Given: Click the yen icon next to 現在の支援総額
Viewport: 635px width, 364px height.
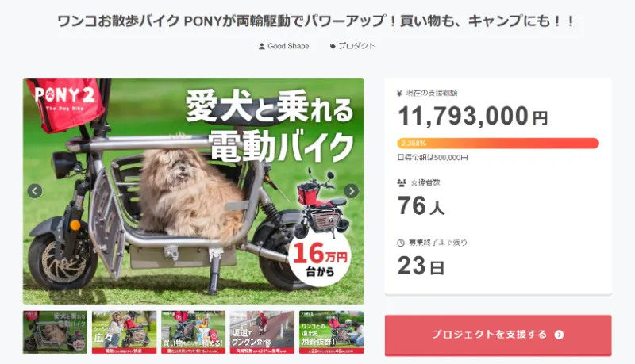Looking at the screenshot, I should pos(399,93).
